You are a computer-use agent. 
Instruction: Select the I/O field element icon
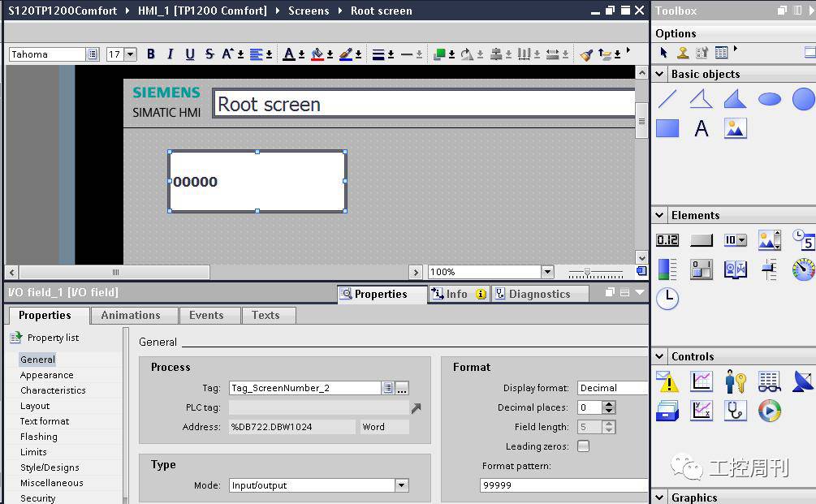667,240
